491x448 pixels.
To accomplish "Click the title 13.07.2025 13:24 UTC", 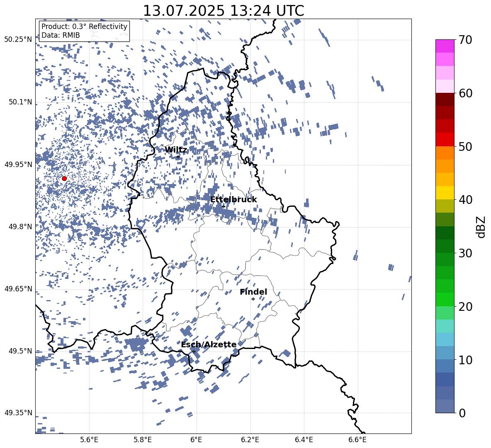I will (x=223, y=11).
